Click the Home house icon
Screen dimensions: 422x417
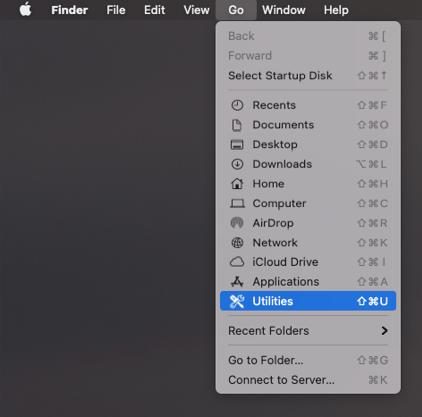237,183
